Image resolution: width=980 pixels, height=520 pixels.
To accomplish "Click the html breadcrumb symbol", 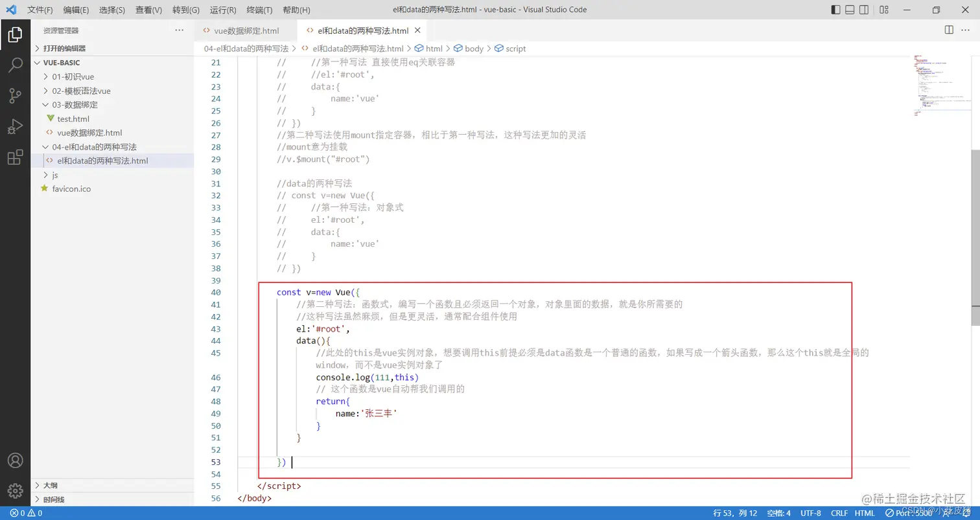I will coord(428,49).
